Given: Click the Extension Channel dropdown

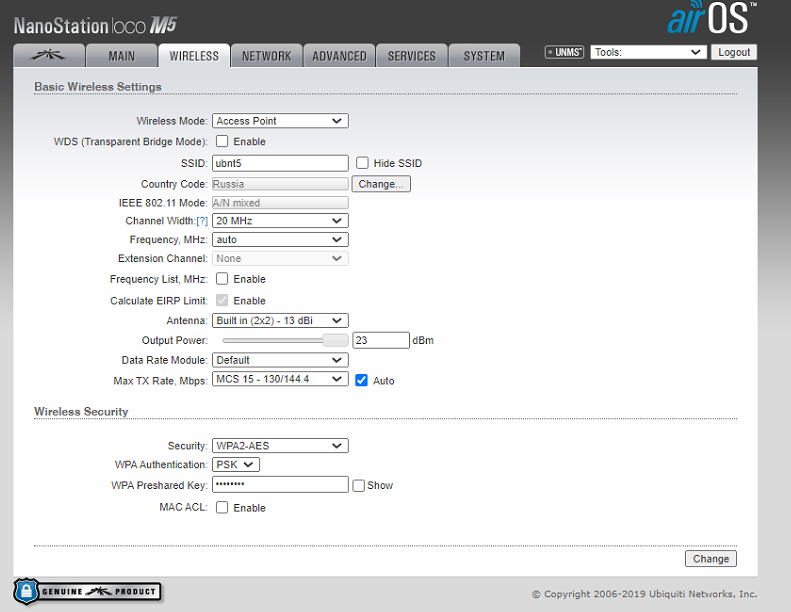Looking at the screenshot, I should 280,258.
